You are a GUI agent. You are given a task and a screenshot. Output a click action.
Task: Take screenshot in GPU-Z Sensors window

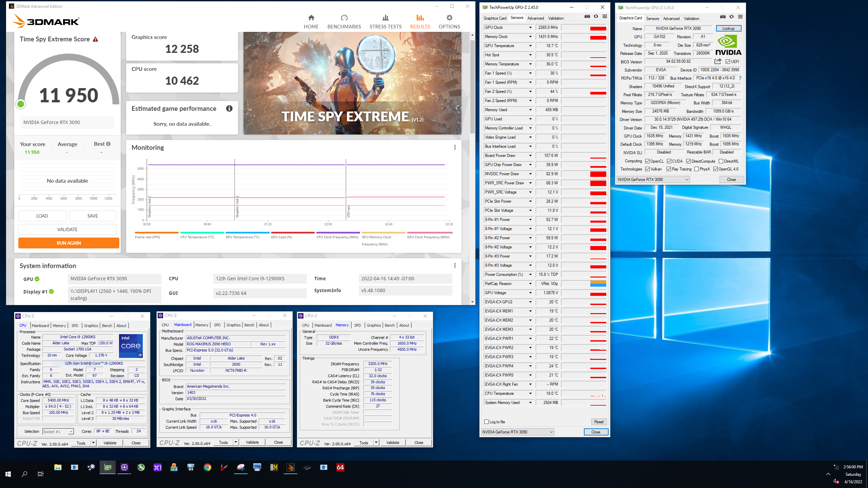click(587, 17)
